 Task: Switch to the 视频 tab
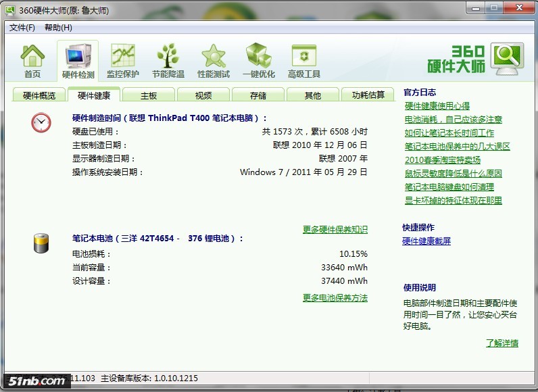coord(203,95)
